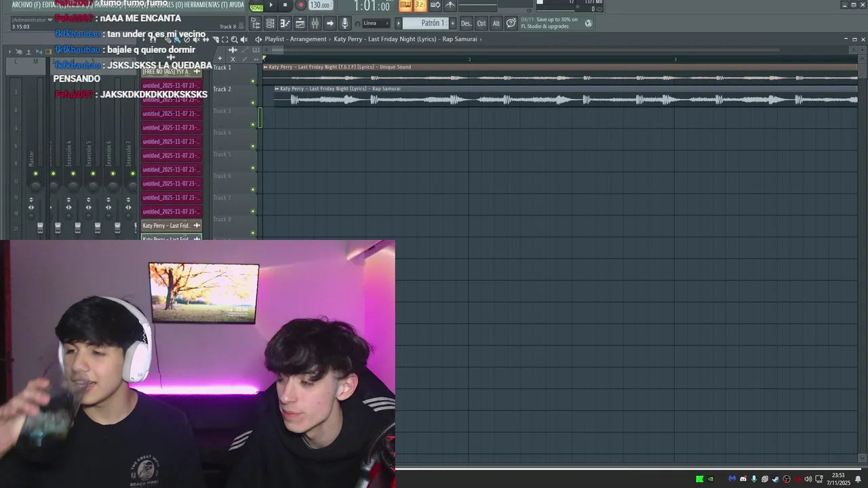Click the audio waveform icon in picker header
This screenshot has width=868, height=488.
(x=171, y=57)
